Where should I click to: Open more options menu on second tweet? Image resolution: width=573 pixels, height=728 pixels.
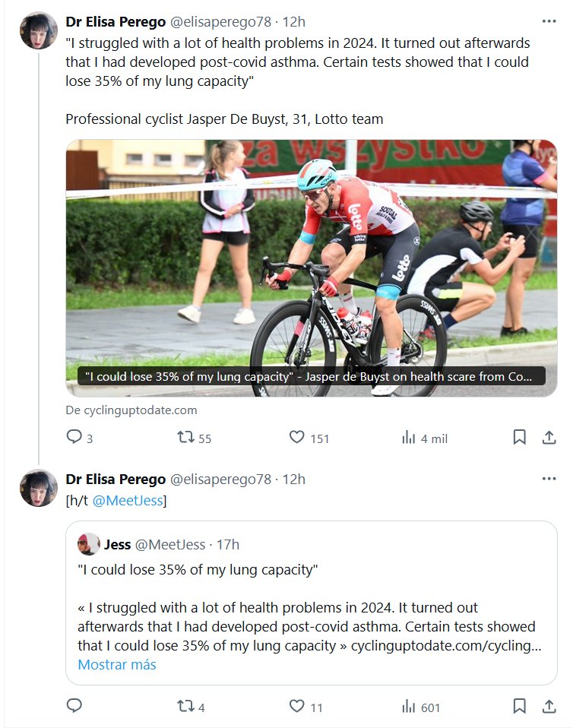point(549,478)
